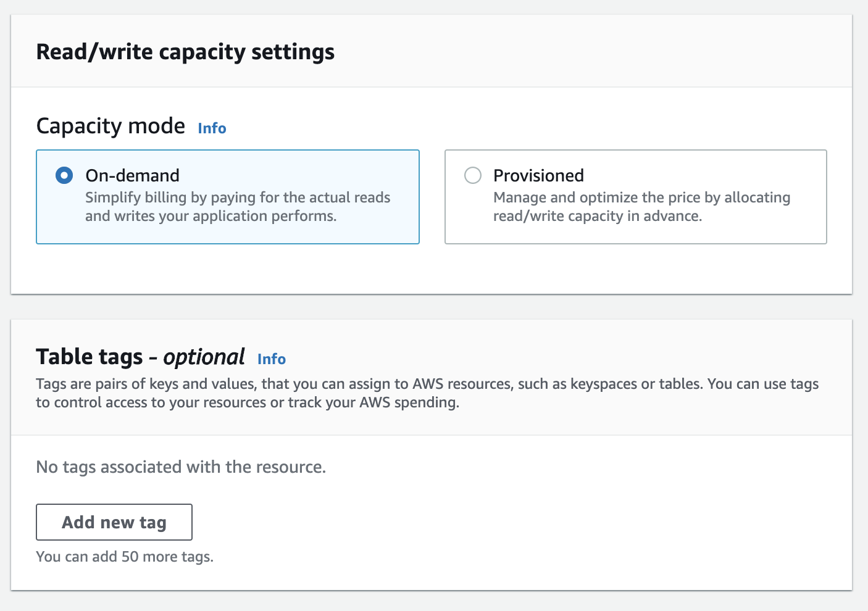Image resolution: width=868 pixels, height=611 pixels.
Task: Click the On-demand option card
Action: click(227, 197)
